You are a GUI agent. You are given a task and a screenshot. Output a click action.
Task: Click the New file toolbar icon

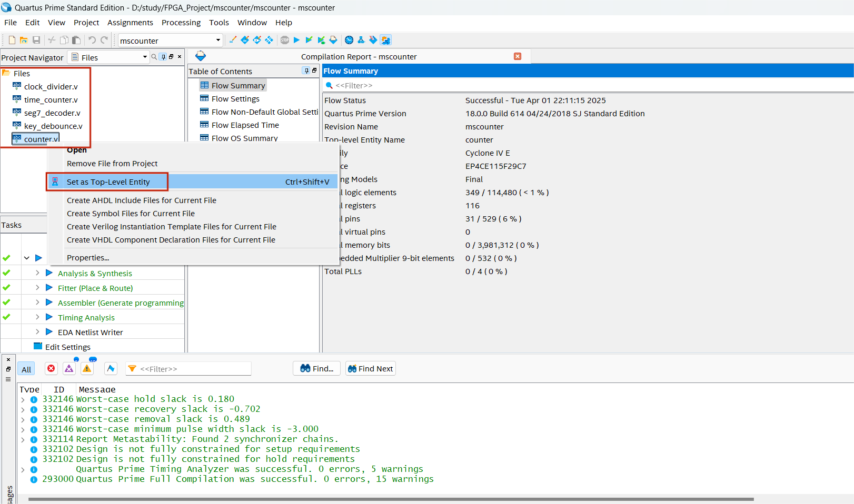12,40
